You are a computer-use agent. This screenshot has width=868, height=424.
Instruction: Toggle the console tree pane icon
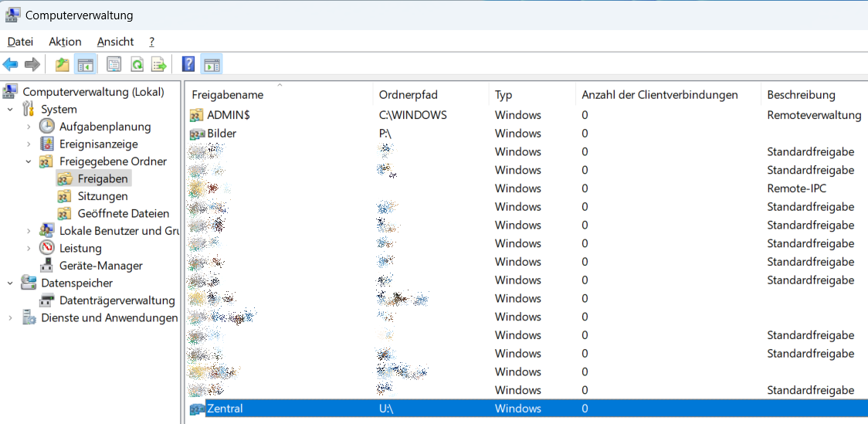pos(86,65)
